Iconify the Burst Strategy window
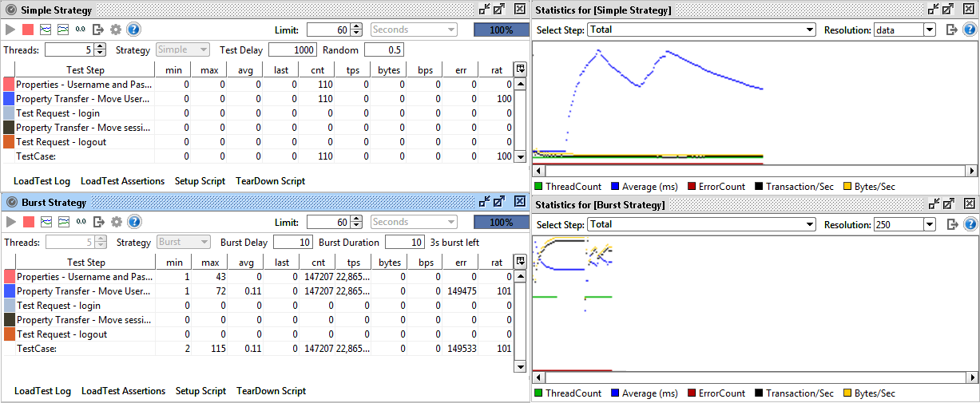The height and width of the screenshot is (403, 980). pyautogui.click(x=485, y=202)
